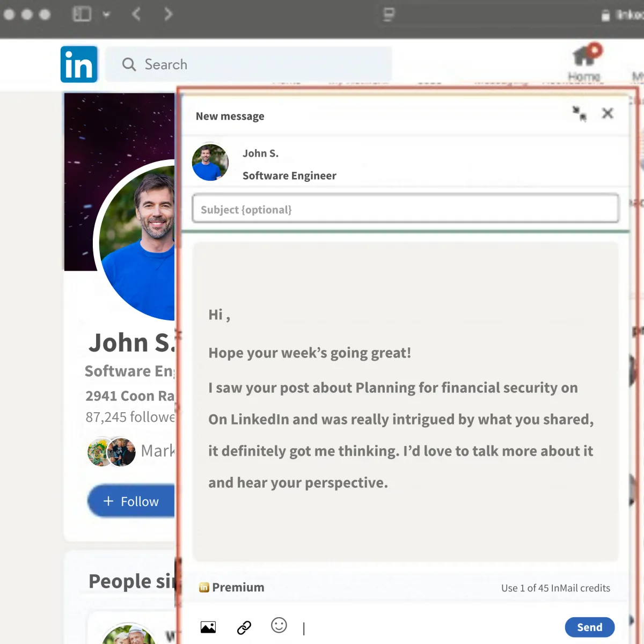Click the search magnifier icon
The width and height of the screenshot is (644, 644).
tap(129, 64)
